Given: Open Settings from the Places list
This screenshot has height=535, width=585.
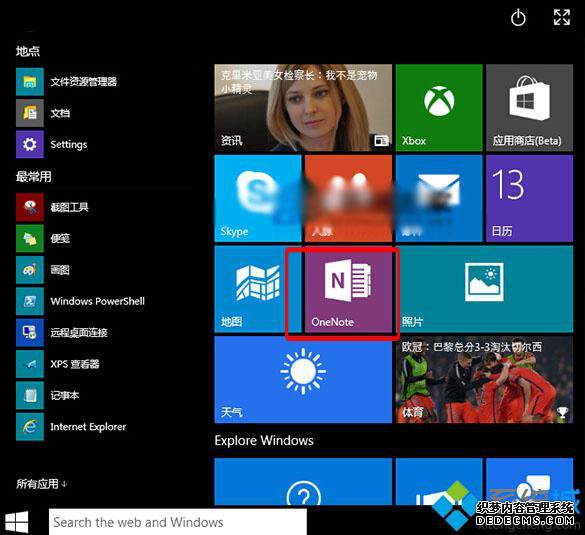Looking at the screenshot, I should click(x=52, y=144).
